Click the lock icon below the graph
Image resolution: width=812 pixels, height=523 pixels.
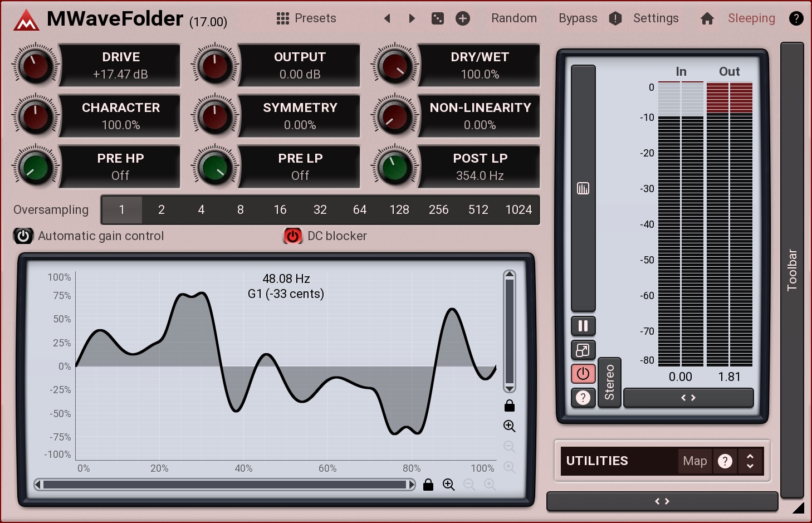pyautogui.click(x=428, y=485)
